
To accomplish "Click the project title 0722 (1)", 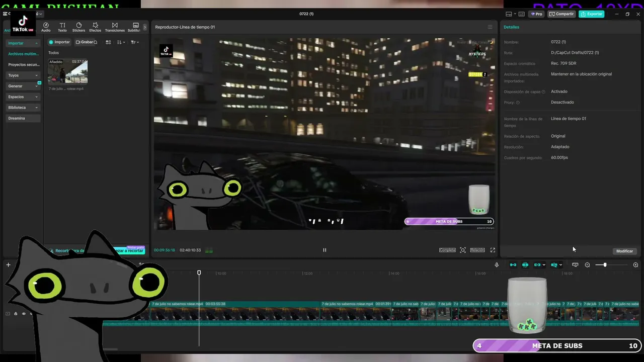I will pyautogui.click(x=306, y=14).
